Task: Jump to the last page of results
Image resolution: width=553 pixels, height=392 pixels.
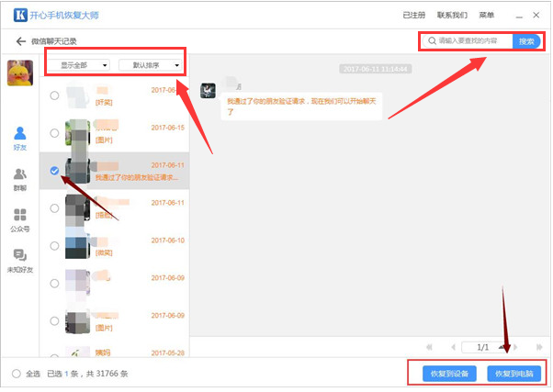Action: tap(537, 347)
